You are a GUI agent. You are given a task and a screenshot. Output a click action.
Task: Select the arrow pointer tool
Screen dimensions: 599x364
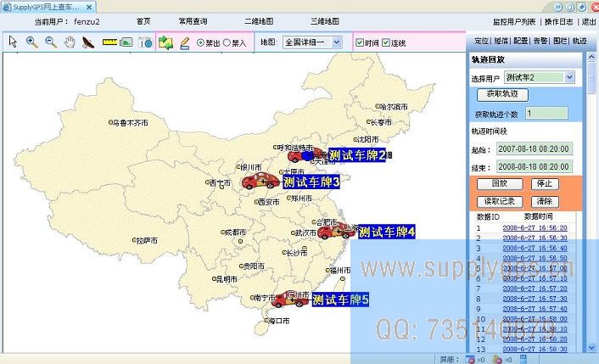tap(14, 42)
